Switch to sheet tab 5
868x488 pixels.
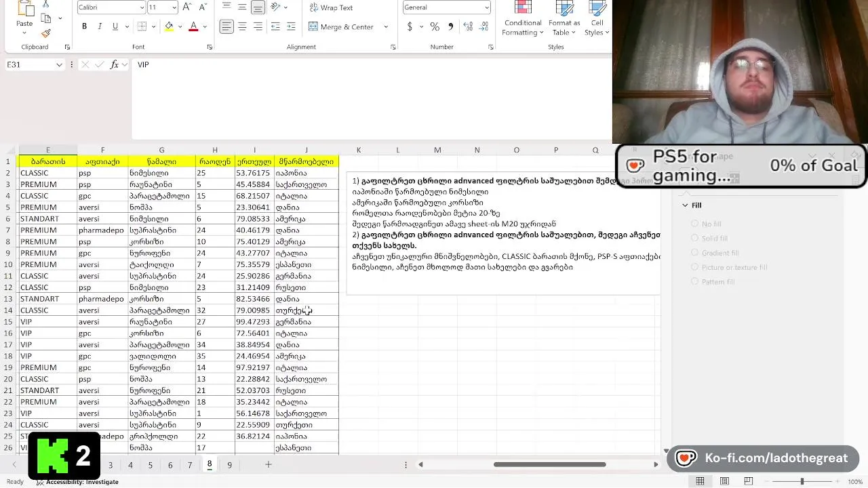click(x=150, y=465)
